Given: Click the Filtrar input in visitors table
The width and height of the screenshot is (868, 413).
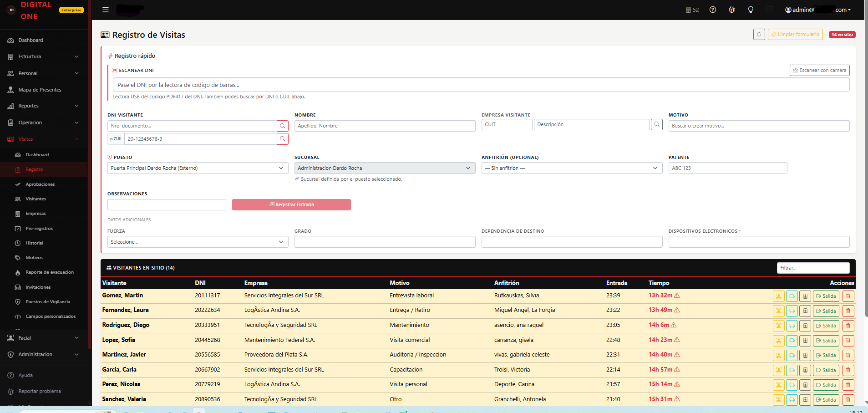Looking at the screenshot, I should click(813, 268).
